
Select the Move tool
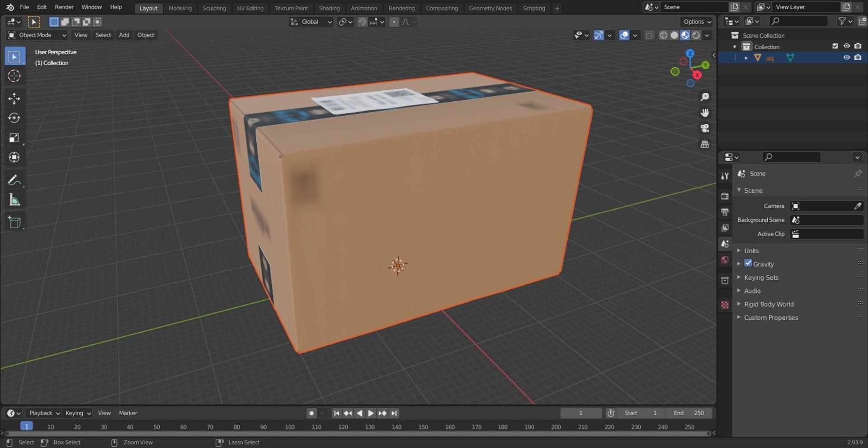coord(14,99)
